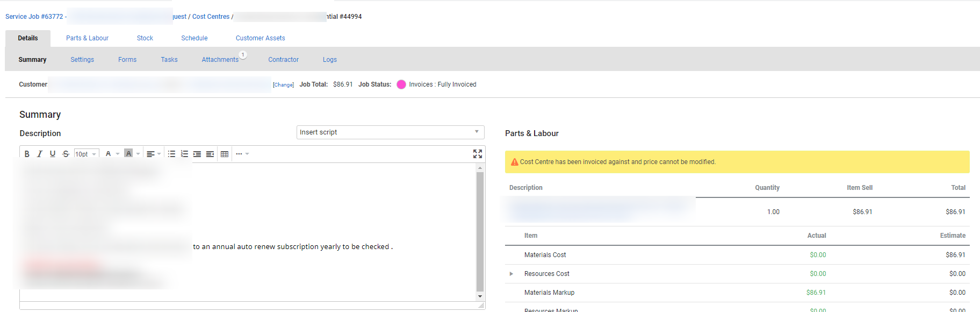
Task: Click the background colour highlighted A icon
Action: tap(128, 154)
